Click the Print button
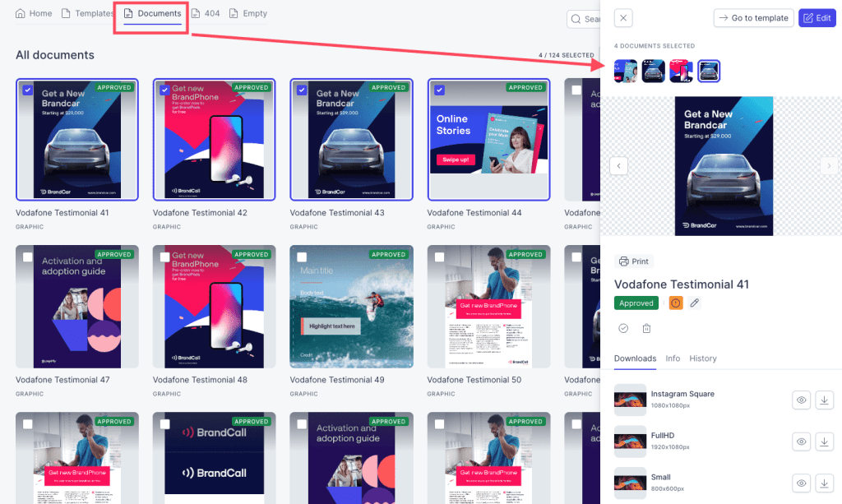The height and width of the screenshot is (504, 842). tap(634, 261)
